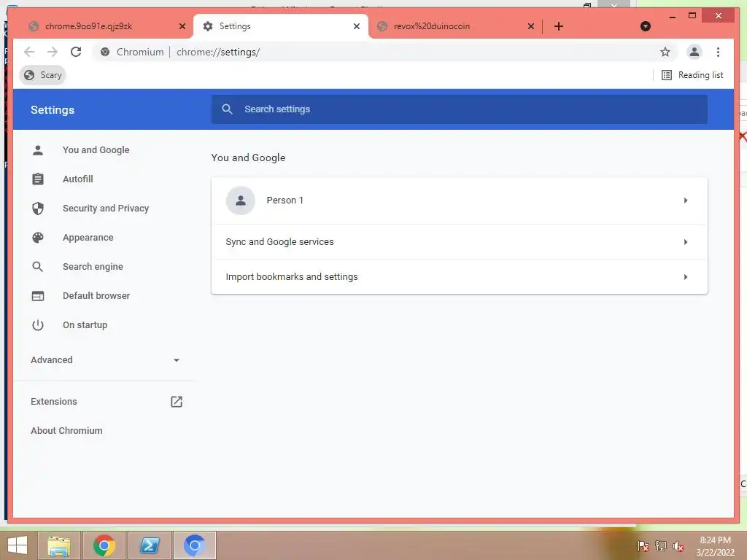Click the network tray icon
The height and width of the screenshot is (560, 747).
point(661,546)
